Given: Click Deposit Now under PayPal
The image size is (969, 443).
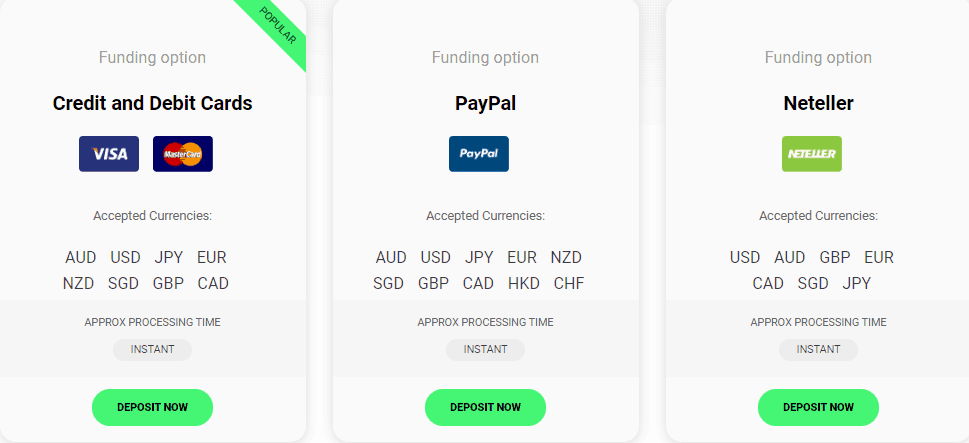Looking at the screenshot, I should click(x=486, y=407).
